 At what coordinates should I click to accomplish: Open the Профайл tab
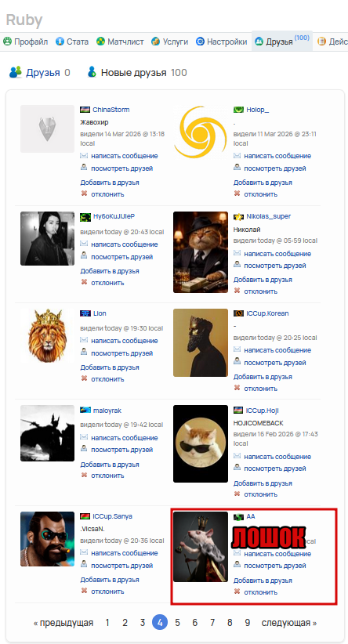26,42
